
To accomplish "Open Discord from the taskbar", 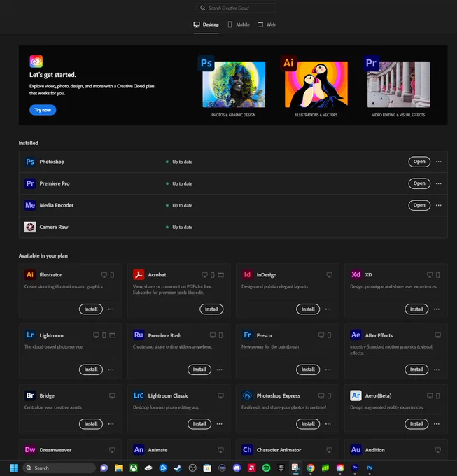I will [x=237, y=468].
